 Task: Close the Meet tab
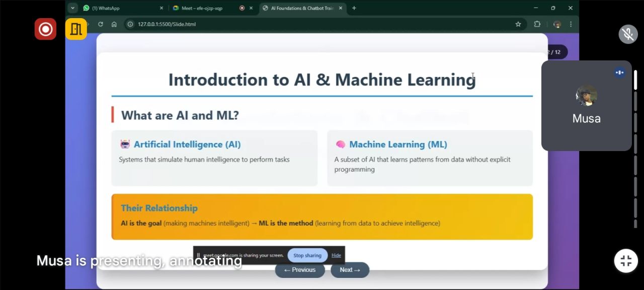(251, 8)
